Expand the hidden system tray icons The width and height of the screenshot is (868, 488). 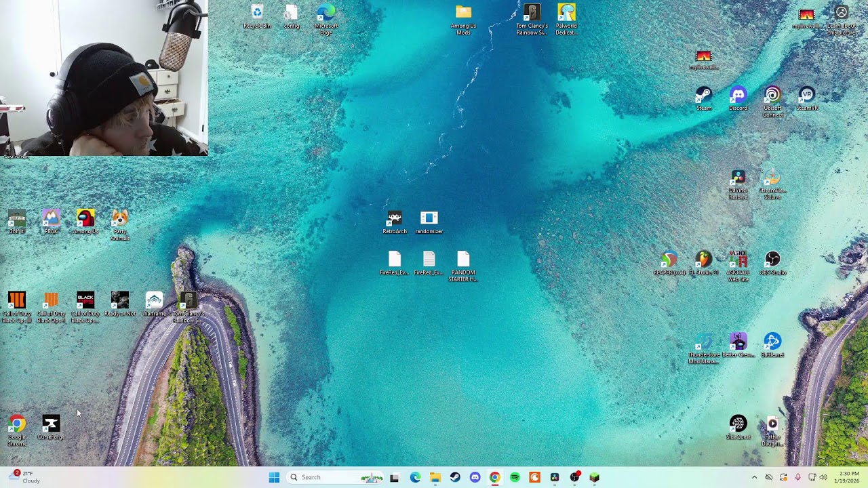coord(754,477)
